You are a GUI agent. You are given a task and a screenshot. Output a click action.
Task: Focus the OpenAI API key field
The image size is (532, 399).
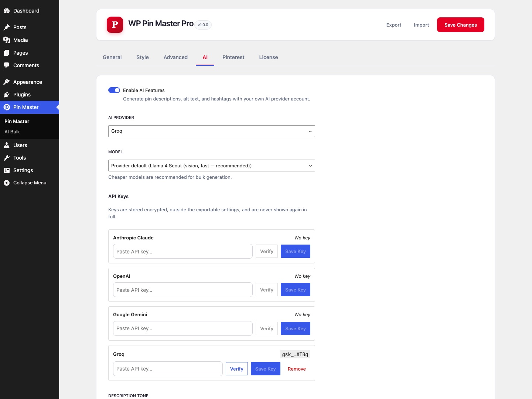click(x=183, y=290)
